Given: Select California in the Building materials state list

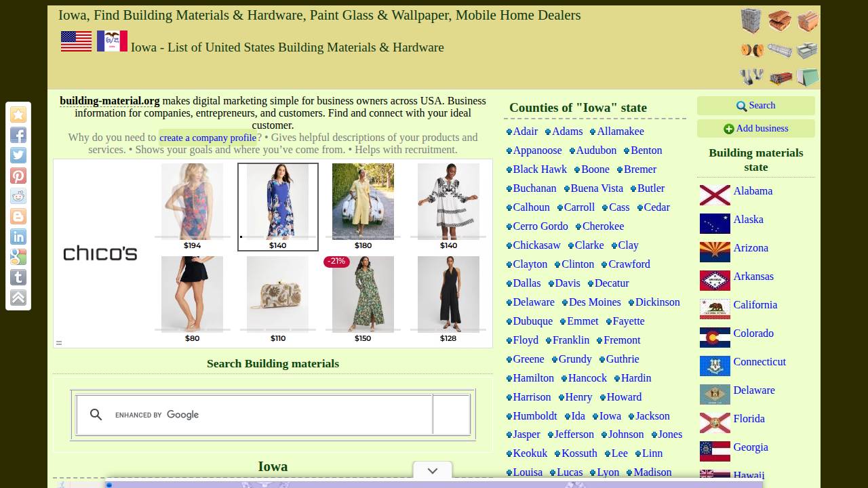Looking at the screenshot, I should click(755, 305).
